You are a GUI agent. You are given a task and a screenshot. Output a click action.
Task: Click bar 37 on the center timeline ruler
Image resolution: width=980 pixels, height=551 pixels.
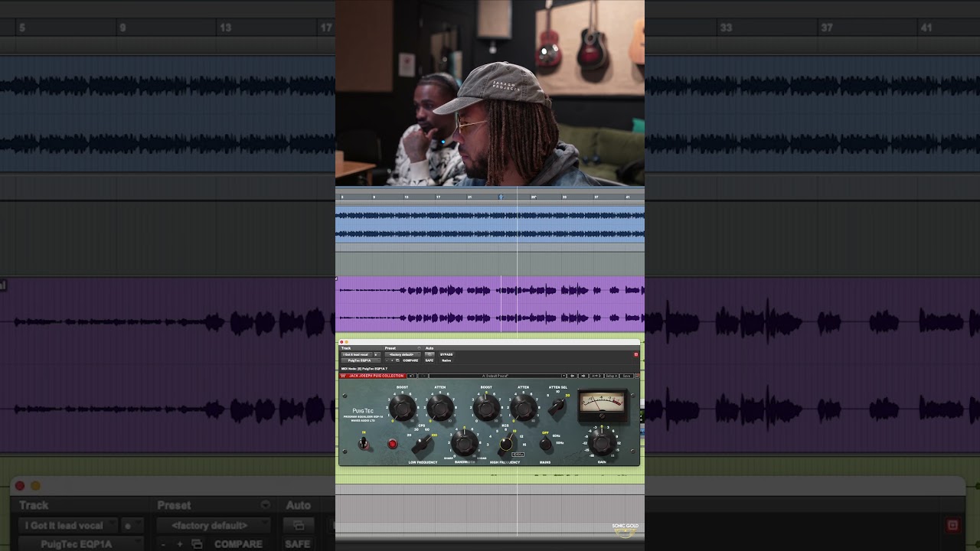[596, 197]
